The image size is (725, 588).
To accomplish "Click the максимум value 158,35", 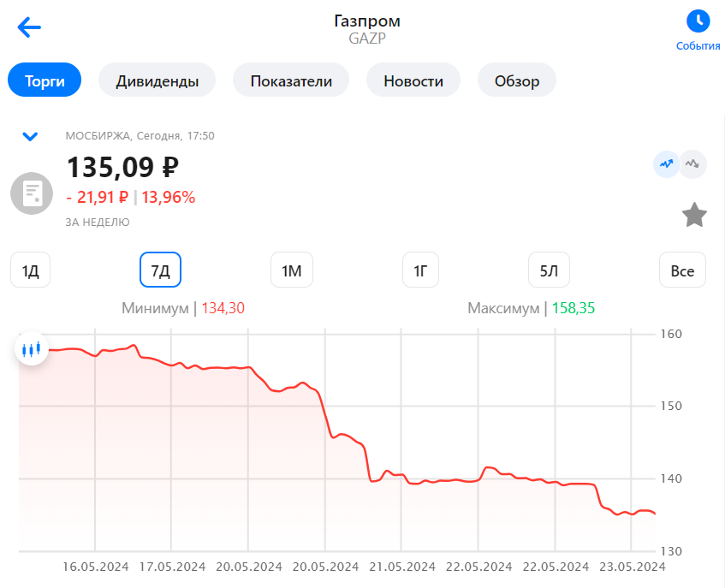I will pos(576,308).
